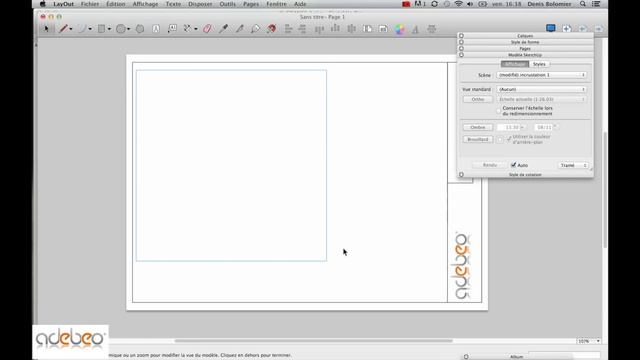Click the fog color swatch

(500, 139)
